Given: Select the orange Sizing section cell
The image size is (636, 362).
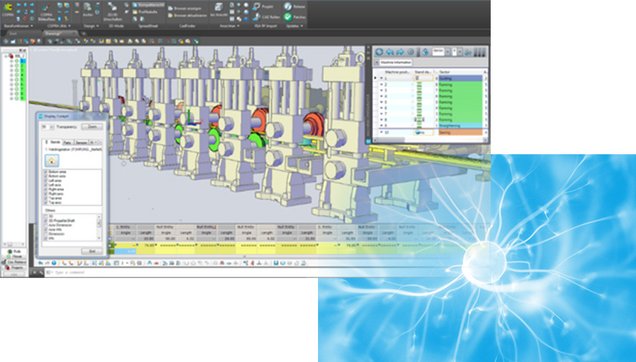Looking at the screenshot, I should (460, 132).
